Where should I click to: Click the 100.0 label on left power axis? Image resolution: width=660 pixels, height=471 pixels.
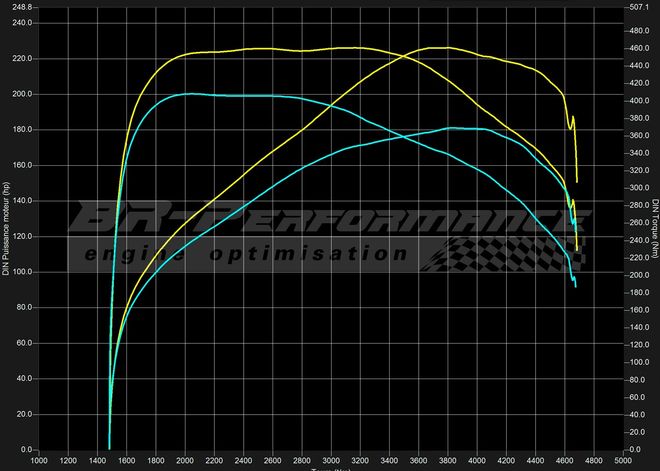19,272
